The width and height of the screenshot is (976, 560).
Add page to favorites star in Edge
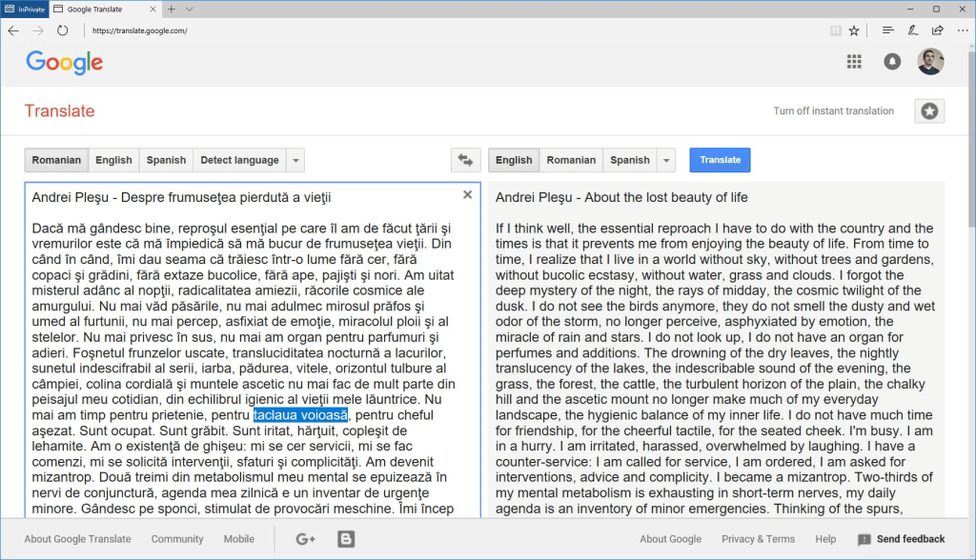pyautogui.click(x=854, y=30)
